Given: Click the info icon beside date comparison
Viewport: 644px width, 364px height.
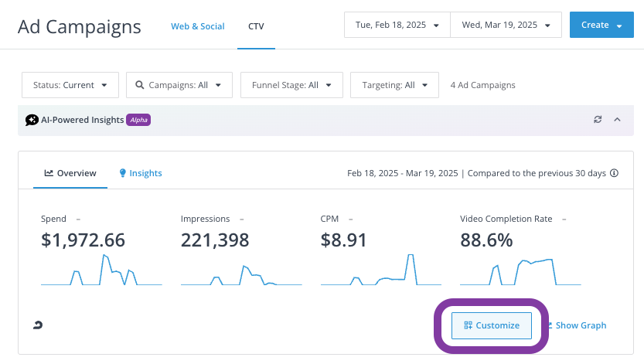Looking at the screenshot, I should 615,173.
